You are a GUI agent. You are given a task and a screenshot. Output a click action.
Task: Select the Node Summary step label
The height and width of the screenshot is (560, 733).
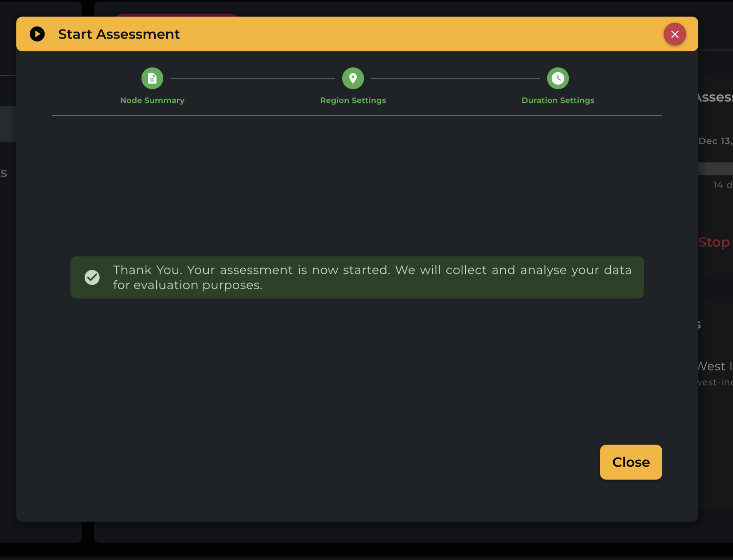152,100
